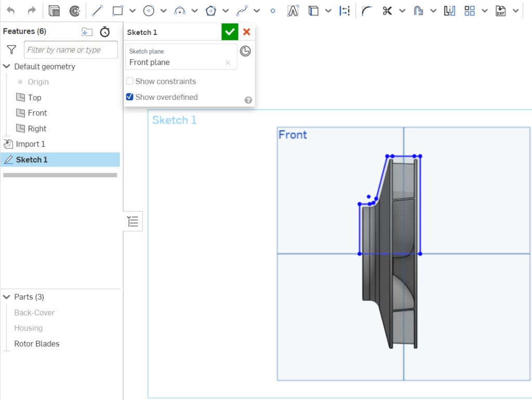Viewport: 532px width, 400px height.
Task: Open the circle tool dropdown arrow
Action: (163, 10)
